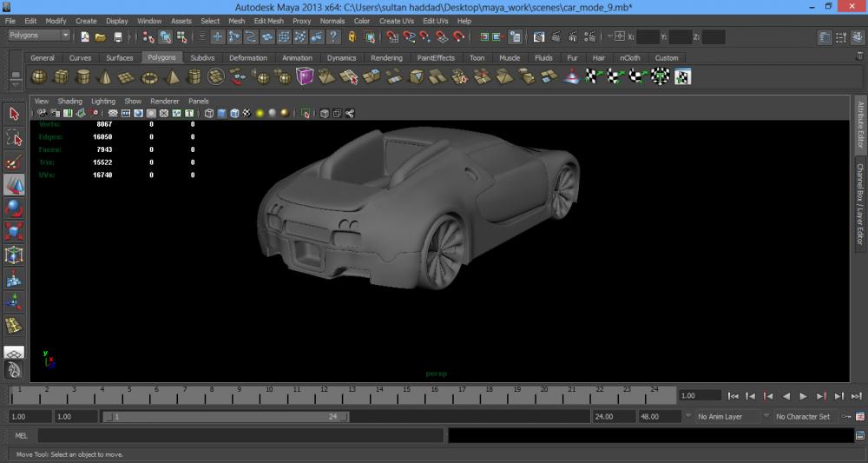The width and height of the screenshot is (868, 463).
Task: Click the Paint Selection tool
Action: point(14,162)
